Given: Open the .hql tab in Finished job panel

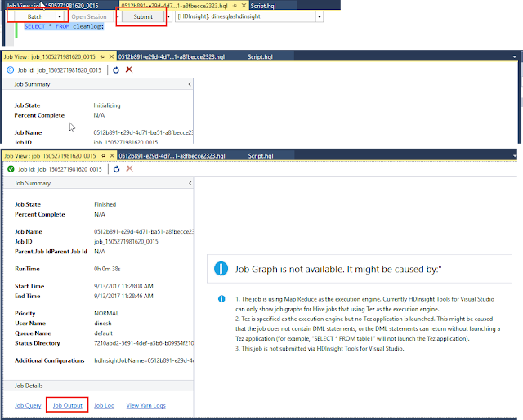Looking at the screenshot, I should (x=172, y=156).
